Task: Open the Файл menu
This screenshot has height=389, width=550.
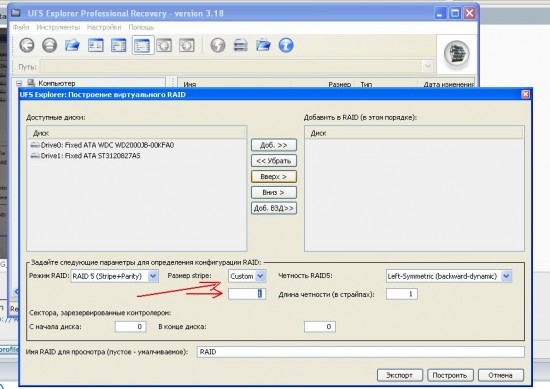Action: (x=21, y=27)
